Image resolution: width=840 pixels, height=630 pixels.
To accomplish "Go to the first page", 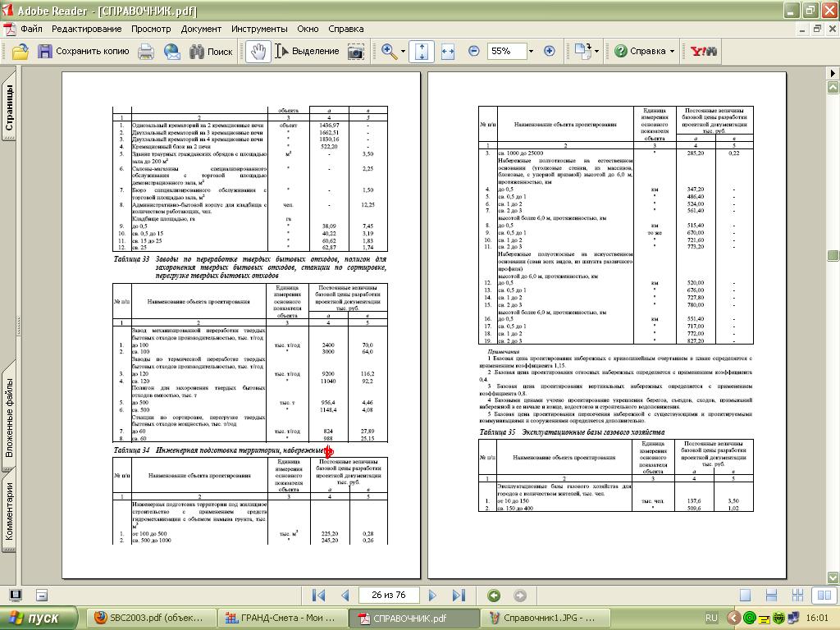I will pos(319,596).
